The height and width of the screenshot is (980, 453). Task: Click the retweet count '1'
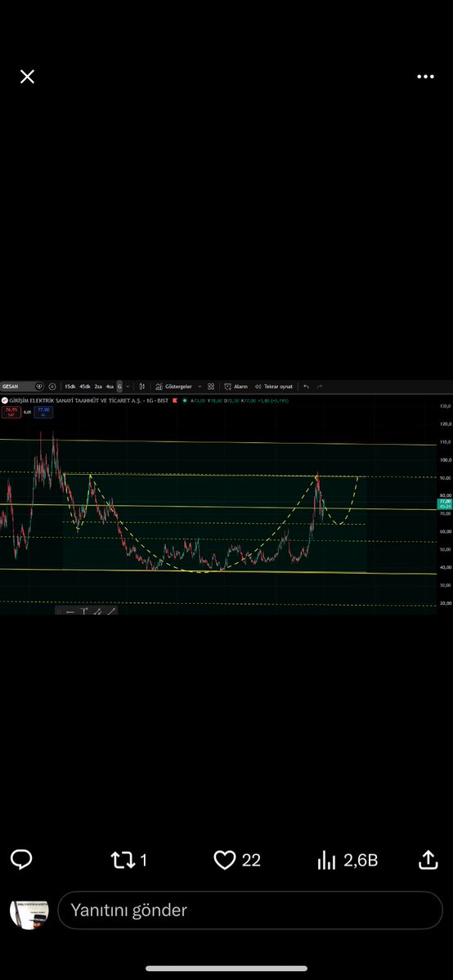pos(143,861)
